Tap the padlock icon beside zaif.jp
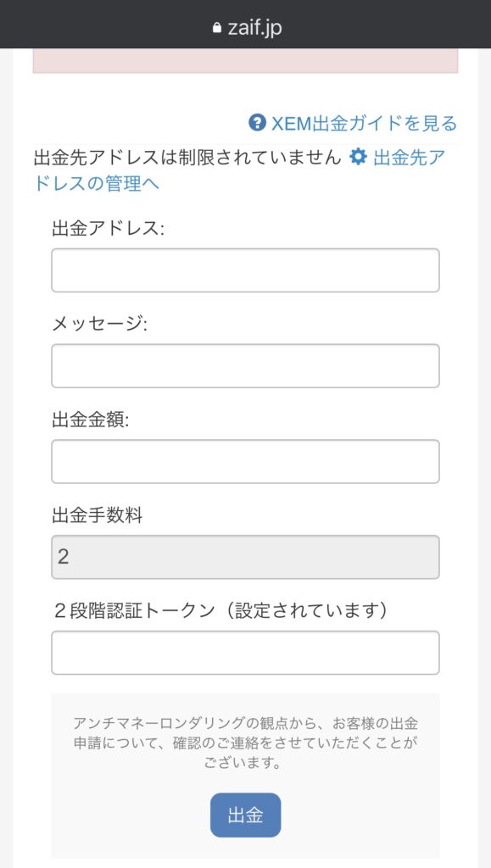This screenshot has height=868, width=491. [217, 28]
